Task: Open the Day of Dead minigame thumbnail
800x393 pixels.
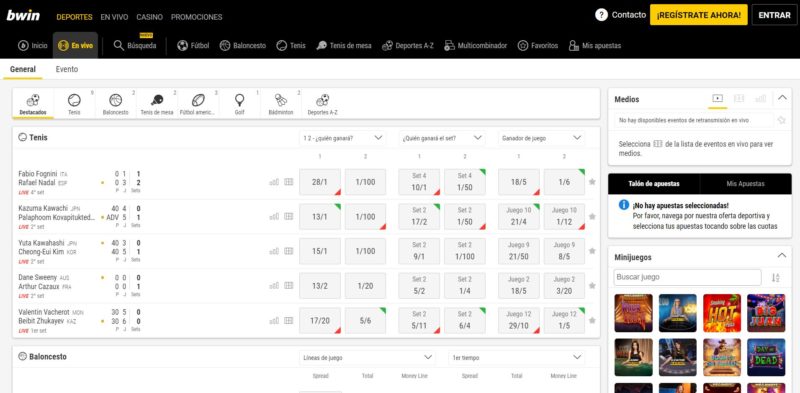Action: click(x=766, y=357)
